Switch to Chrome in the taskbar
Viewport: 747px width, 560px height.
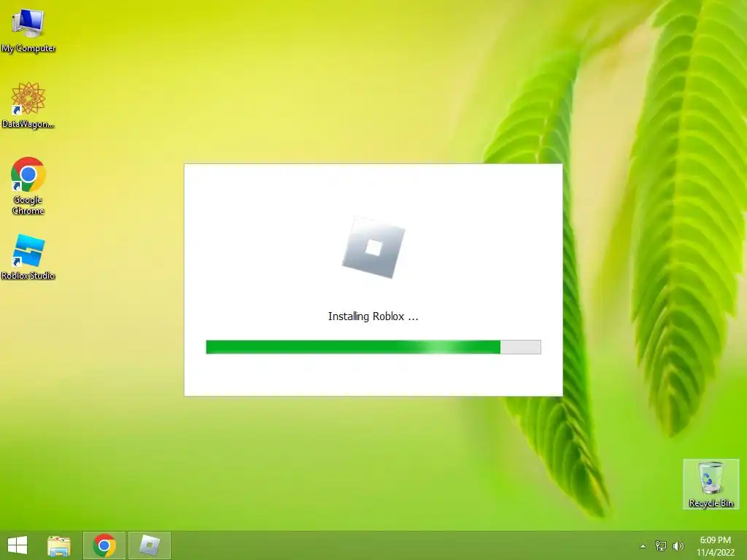tap(104, 545)
